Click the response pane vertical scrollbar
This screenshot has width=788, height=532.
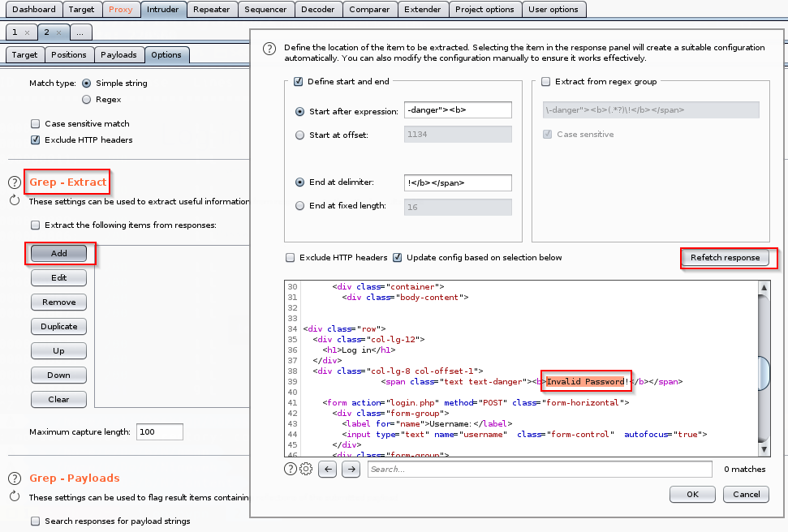tap(764, 371)
